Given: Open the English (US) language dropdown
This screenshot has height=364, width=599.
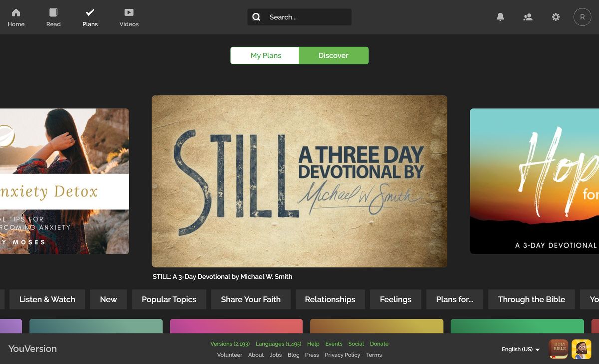Looking at the screenshot, I should [x=519, y=349].
